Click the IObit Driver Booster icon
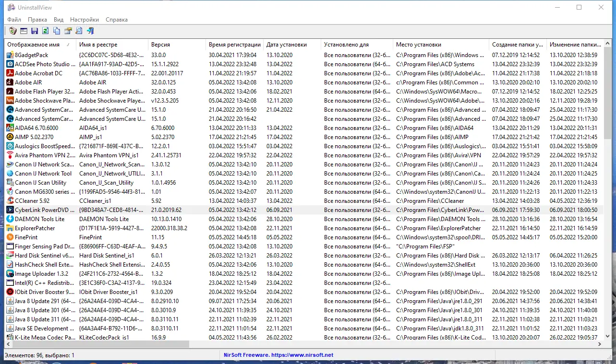Image resolution: width=616 pixels, height=364 pixels. (10, 292)
